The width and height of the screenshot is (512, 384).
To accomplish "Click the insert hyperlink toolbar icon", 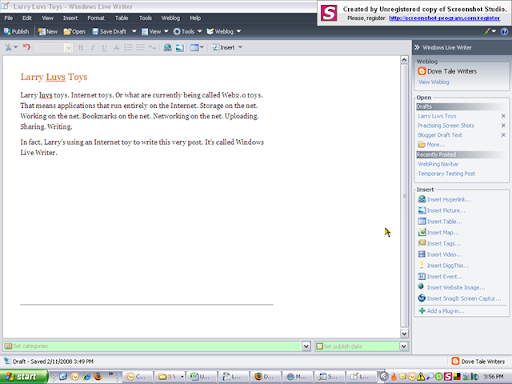I will click(168, 47).
